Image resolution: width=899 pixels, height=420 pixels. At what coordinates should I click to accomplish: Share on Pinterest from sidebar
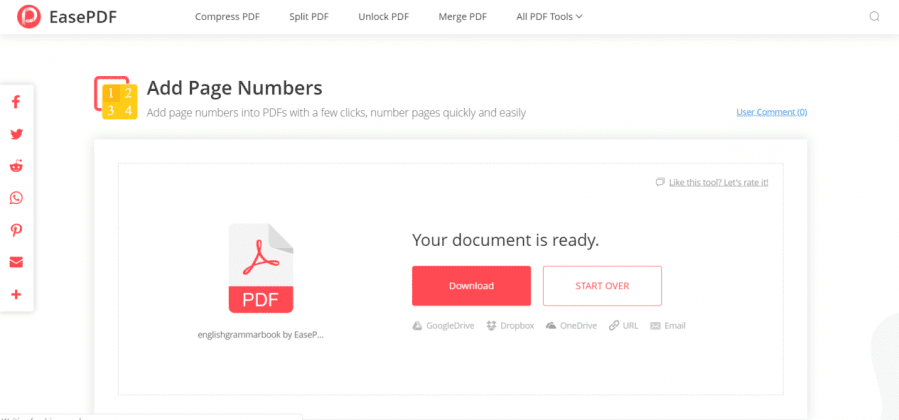click(16, 230)
